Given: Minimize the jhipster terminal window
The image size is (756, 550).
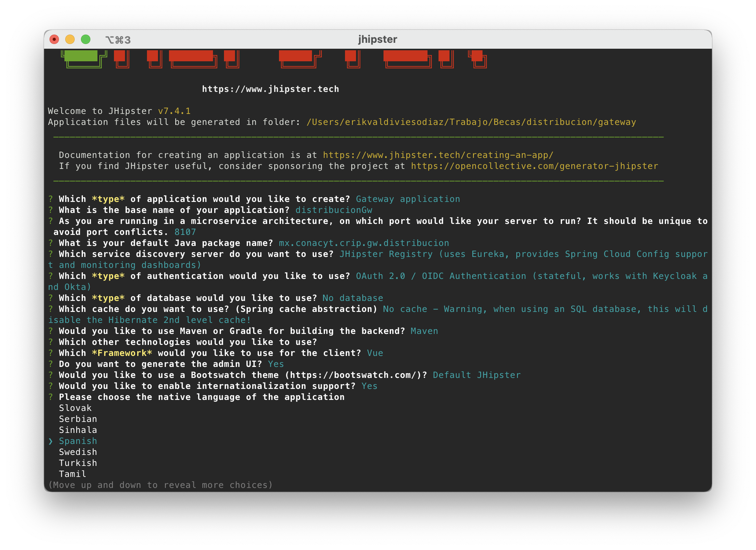Looking at the screenshot, I should pyautogui.click(x=70, y=39).
